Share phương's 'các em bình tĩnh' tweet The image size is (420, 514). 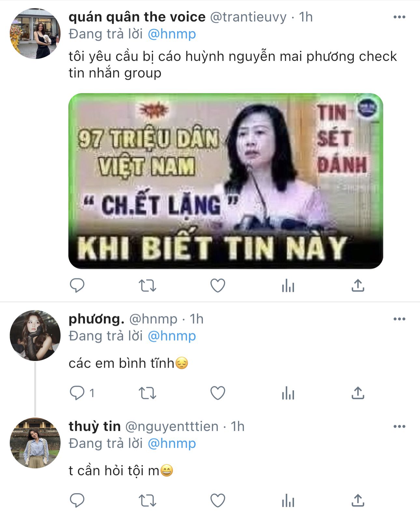(358, 393)
